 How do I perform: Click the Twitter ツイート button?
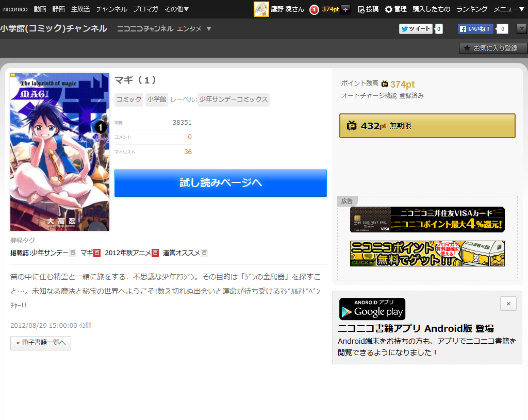(x=416, y=29)
